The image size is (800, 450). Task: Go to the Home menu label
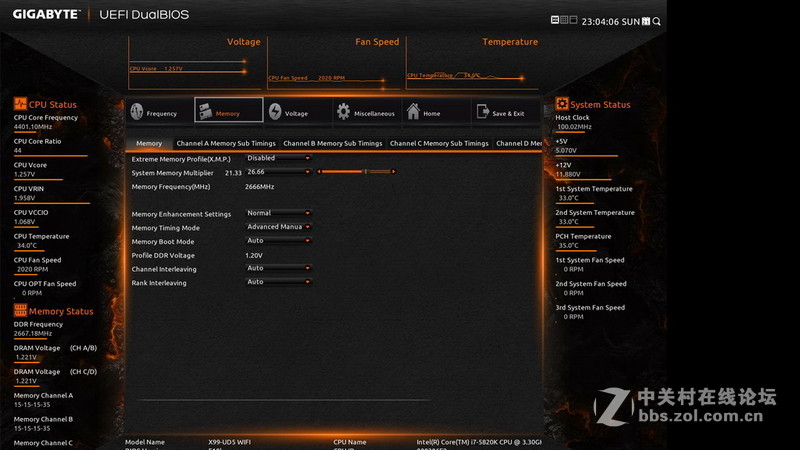pyautogui.click(x=432, y=114)
